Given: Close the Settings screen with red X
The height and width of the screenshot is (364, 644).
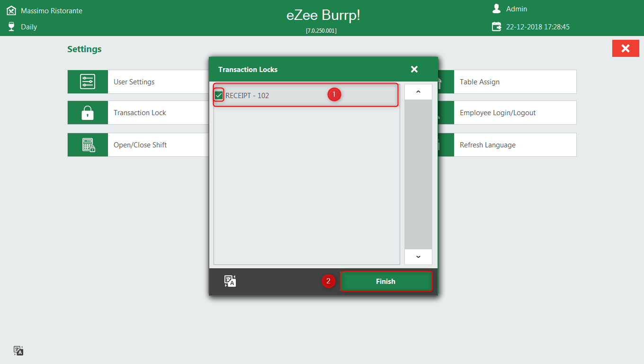Looking at the screenshot, I should [626, 48].
